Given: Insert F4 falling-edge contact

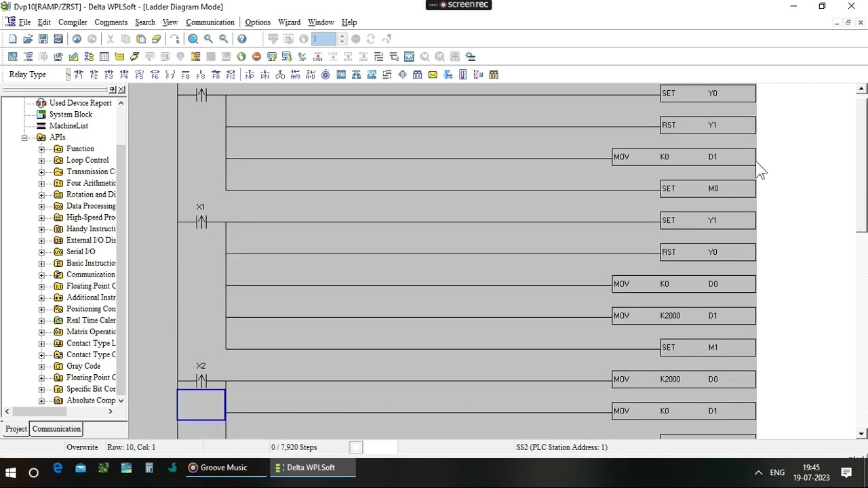Looking at the screenshot, I should point(124,75).
